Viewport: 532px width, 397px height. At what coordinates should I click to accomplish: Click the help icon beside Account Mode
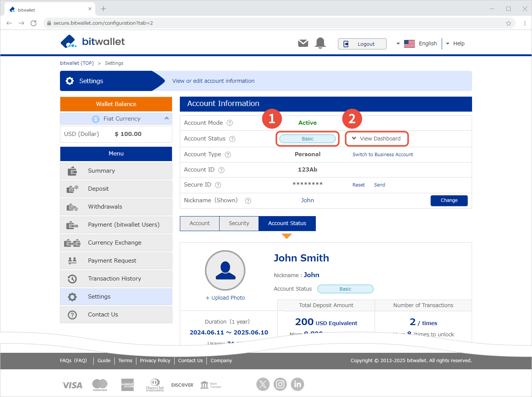[230, 123]
